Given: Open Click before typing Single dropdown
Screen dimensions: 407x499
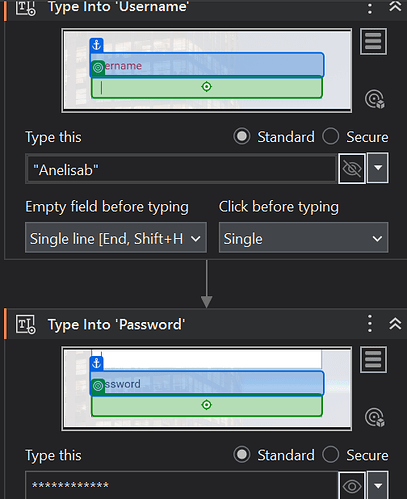Looking at the screenshot, I should [x=303, y=238].
